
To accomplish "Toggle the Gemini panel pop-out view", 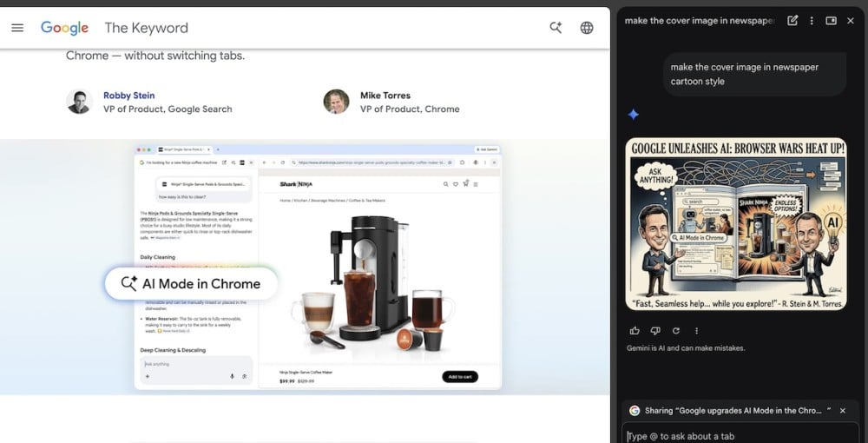I will (x=831, y=21).
